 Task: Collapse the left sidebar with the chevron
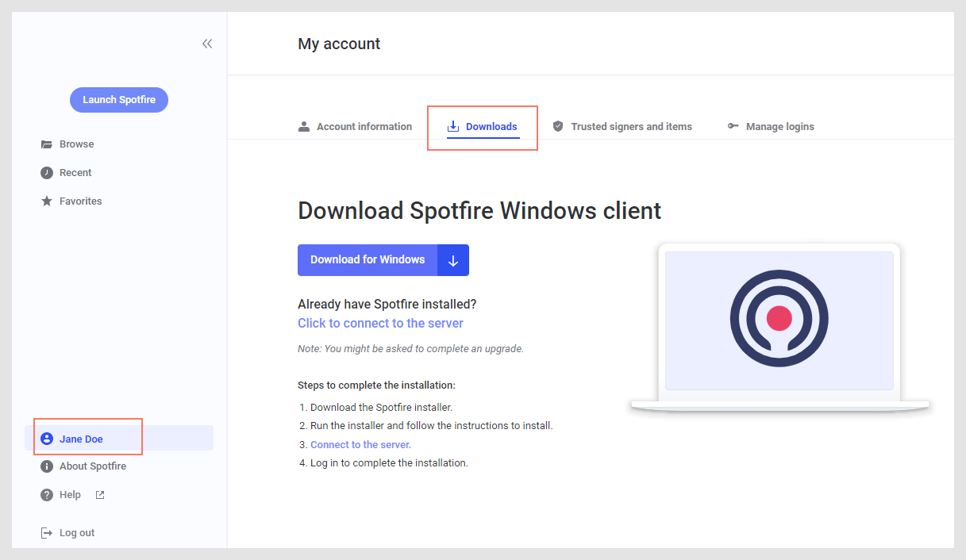pos(207,44)
